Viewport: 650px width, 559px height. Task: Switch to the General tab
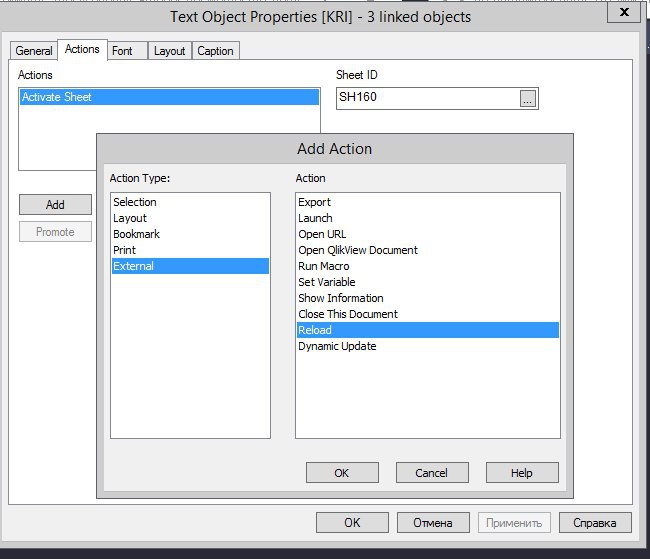coord(34,51)
